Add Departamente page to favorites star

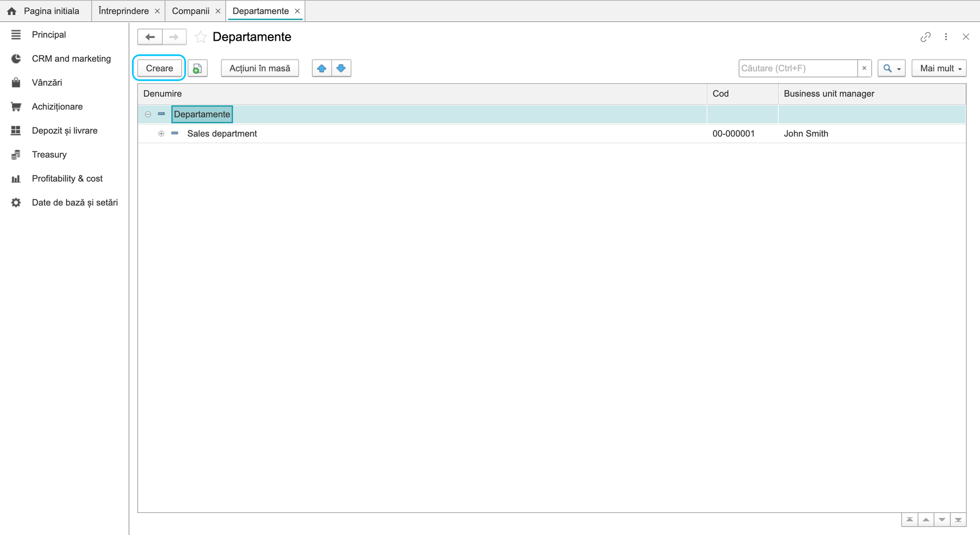[x=201, y=37]
